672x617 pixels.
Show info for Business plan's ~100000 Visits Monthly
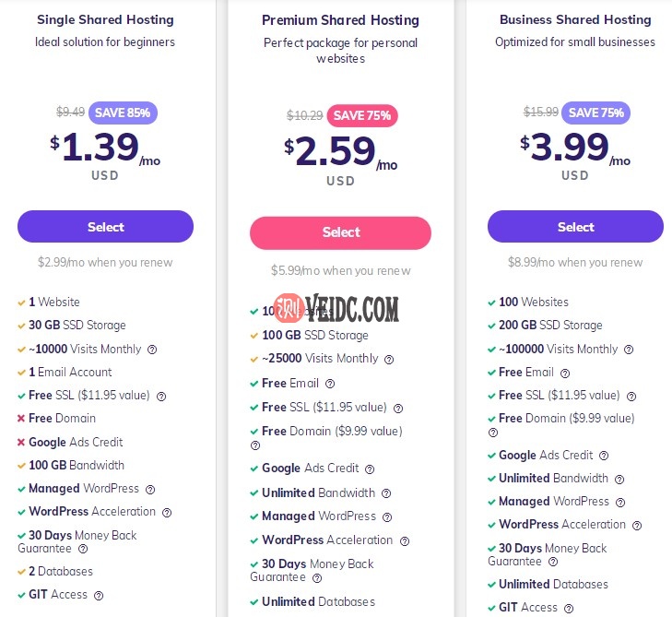(629, 350)
